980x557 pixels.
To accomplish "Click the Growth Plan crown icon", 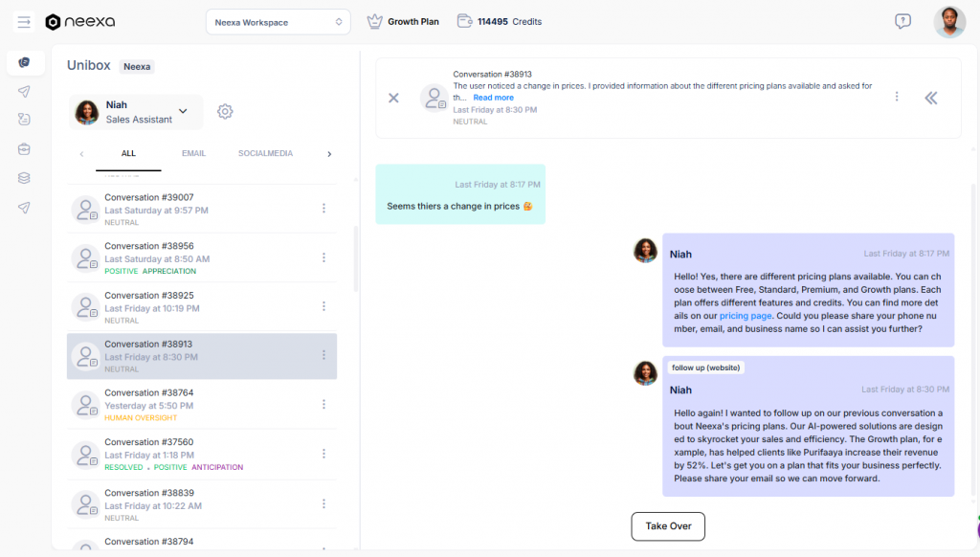I will point(375,21).
